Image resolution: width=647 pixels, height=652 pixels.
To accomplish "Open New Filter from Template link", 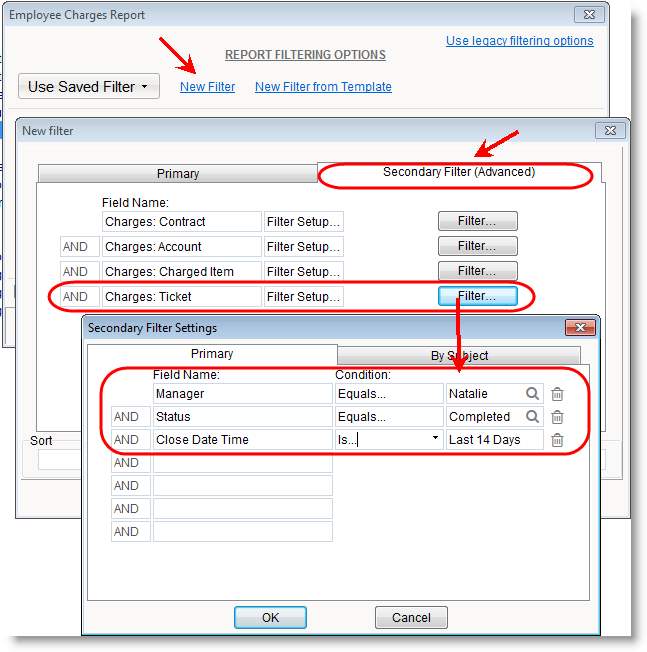I will [323, 87].
